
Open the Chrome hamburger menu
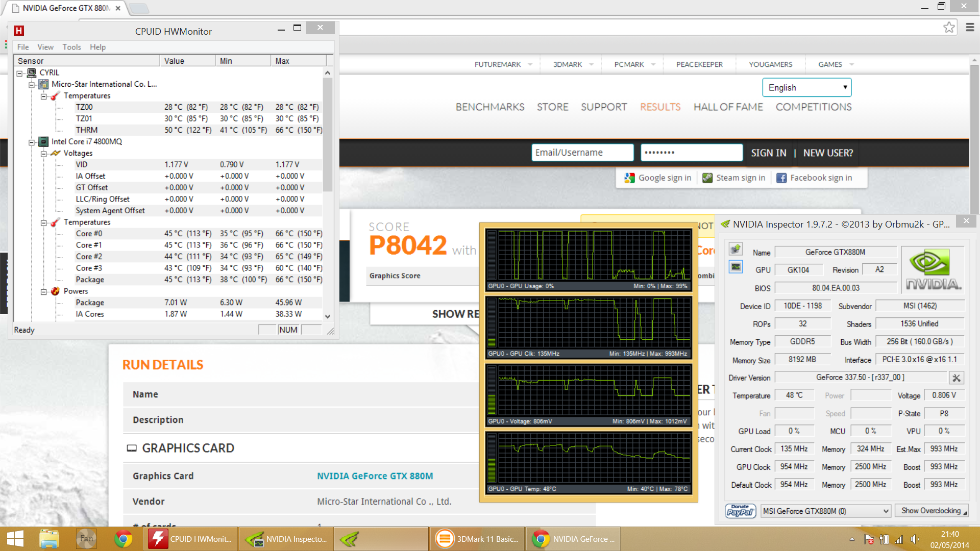pyautogui.click(x=970, y=27)
